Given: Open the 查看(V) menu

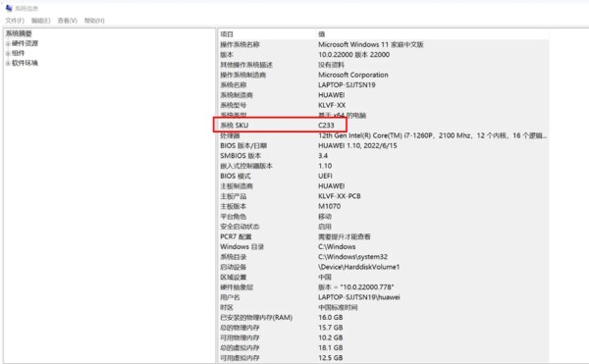Looking at the screenshot, I should [67, 21].
